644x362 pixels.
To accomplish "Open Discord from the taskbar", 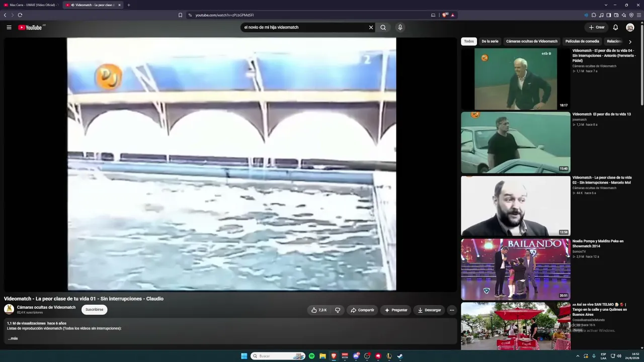I will coord(356,356).
